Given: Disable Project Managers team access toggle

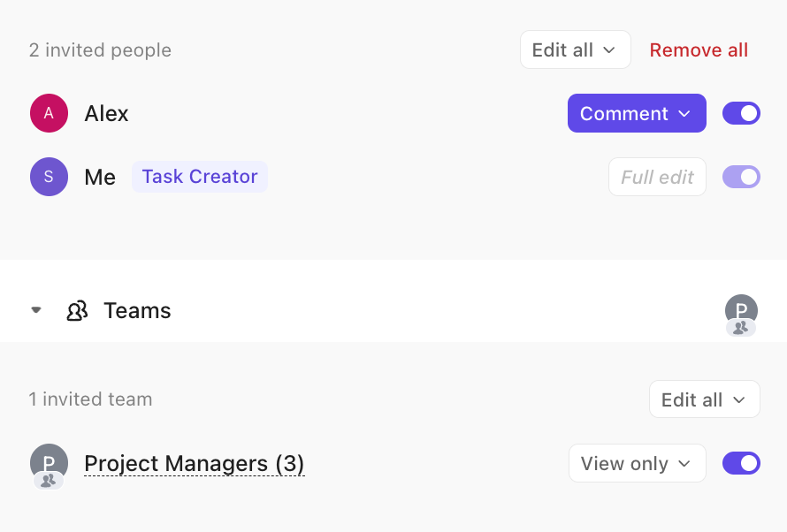Looking at the screenshot, I should point(741,463).
